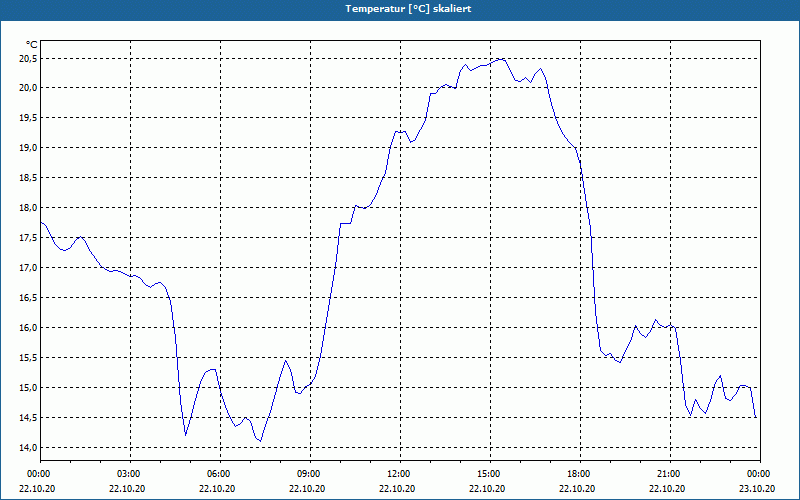The width and height of the screenshot is (800, 500).
Task: Click the 16,5 temperature scale value
Action: (28, 298)
